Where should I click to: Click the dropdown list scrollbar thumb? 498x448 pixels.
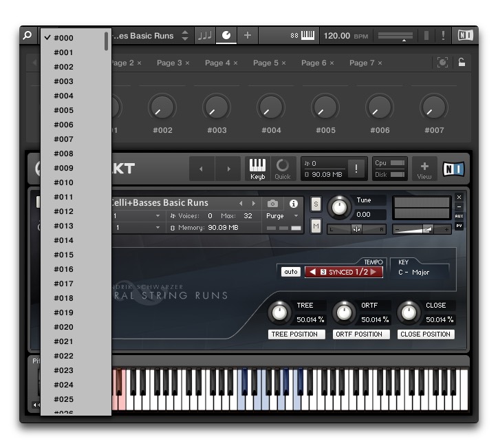coord(106,41)
